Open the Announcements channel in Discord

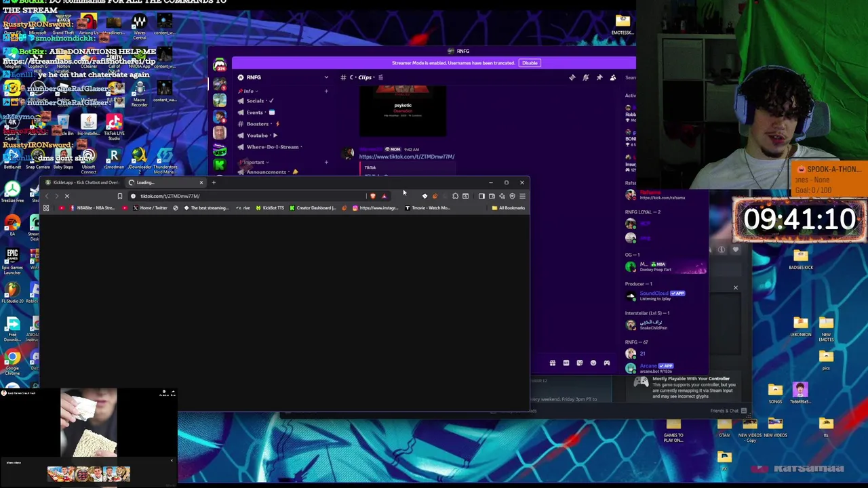tap(281, 172)
